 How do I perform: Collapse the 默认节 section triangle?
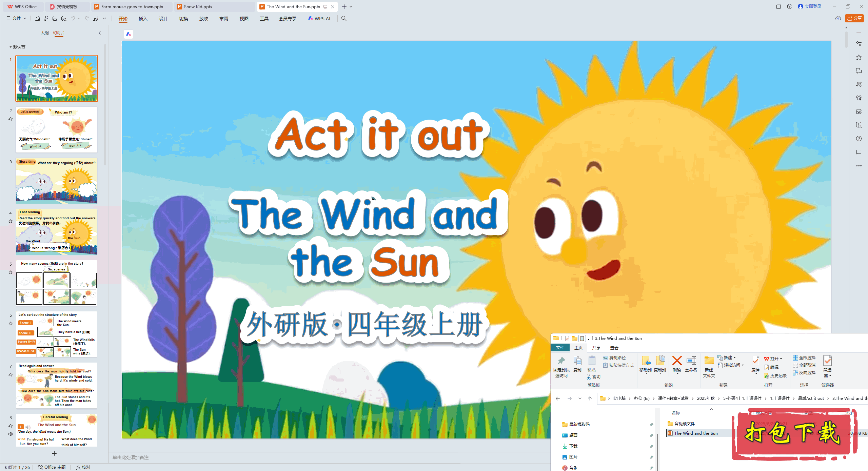point(11,47)
